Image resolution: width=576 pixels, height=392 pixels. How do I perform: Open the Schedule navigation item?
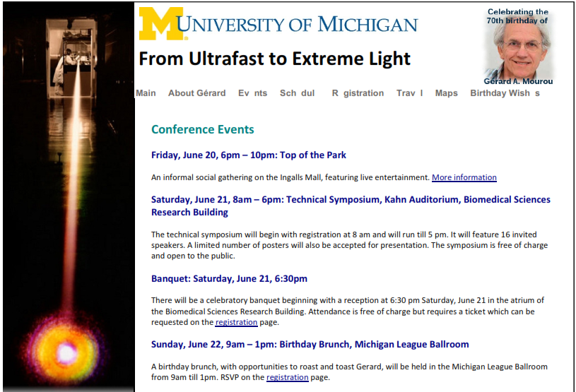tap(297, 93)
